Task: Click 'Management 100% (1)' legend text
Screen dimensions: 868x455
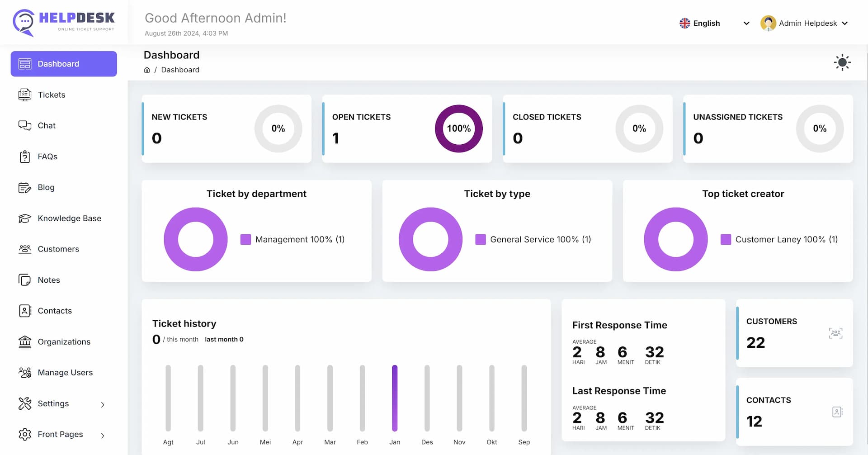Action: [300, 239]
